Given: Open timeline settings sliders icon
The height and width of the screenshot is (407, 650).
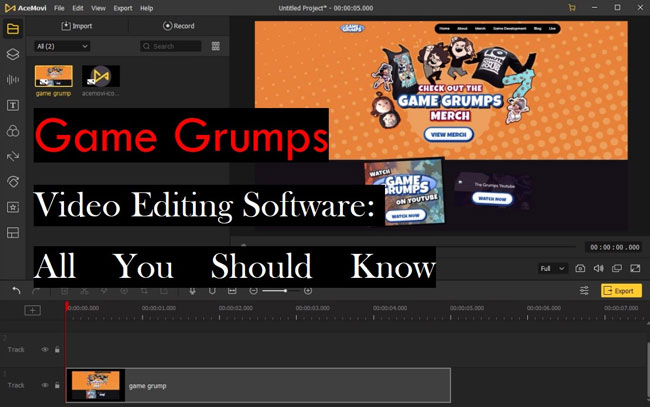Looking at the screenshot, I should 584,291.
